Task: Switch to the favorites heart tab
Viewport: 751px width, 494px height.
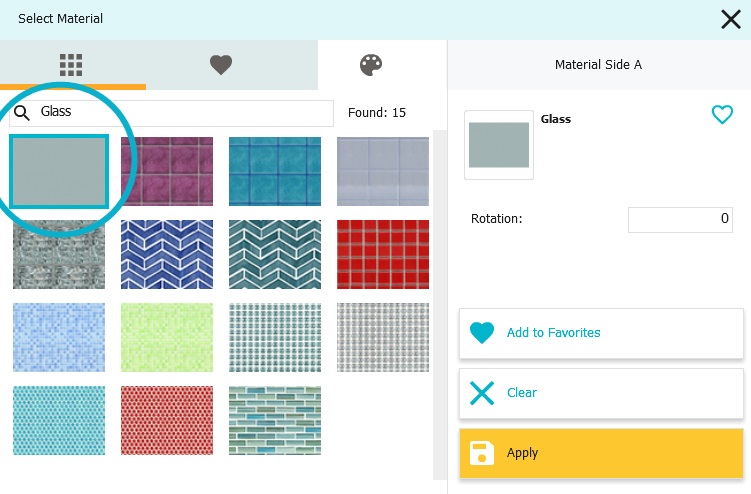Action: [221, 65]
